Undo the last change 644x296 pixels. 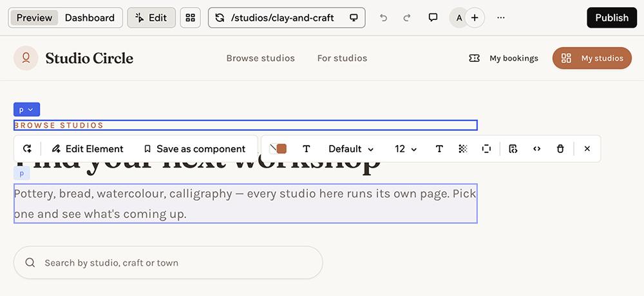click(383, 17)
